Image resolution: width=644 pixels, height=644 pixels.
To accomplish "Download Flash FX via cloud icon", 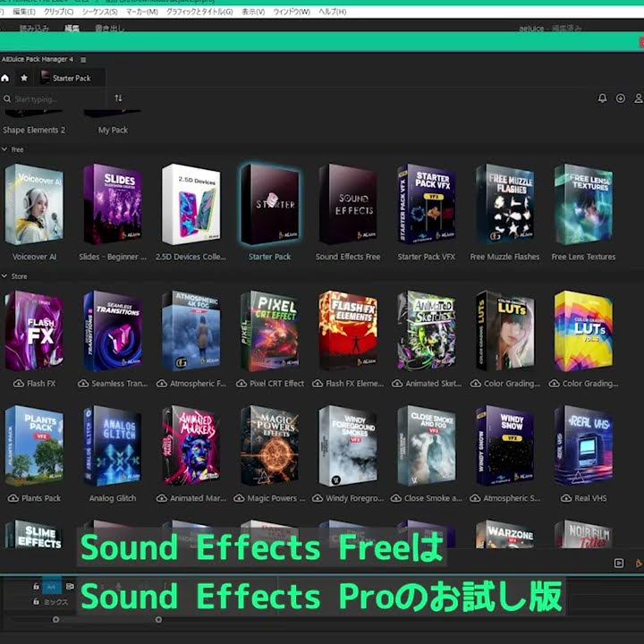I will [x=19, y=384].
